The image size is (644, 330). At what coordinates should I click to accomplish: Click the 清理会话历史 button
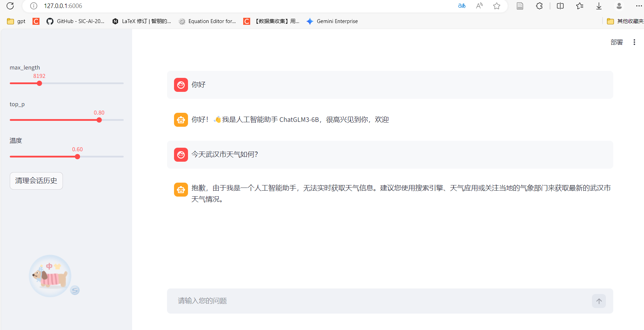(x=36, y=181)
